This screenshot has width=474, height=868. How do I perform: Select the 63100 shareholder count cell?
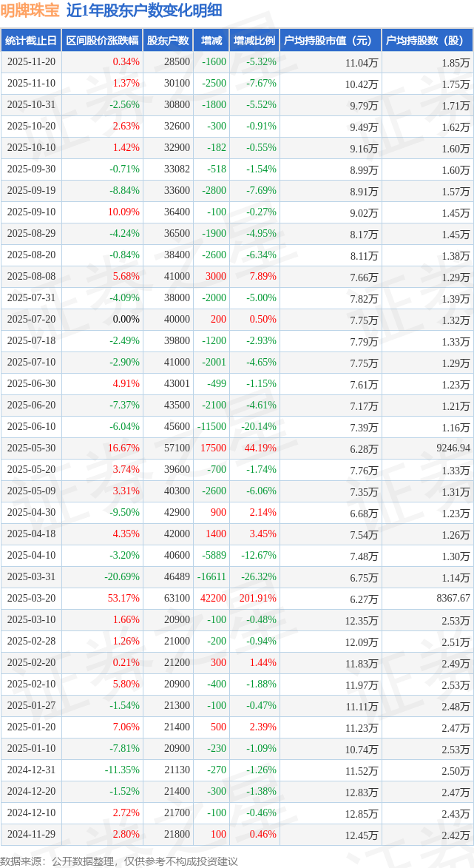coord(177,599)
